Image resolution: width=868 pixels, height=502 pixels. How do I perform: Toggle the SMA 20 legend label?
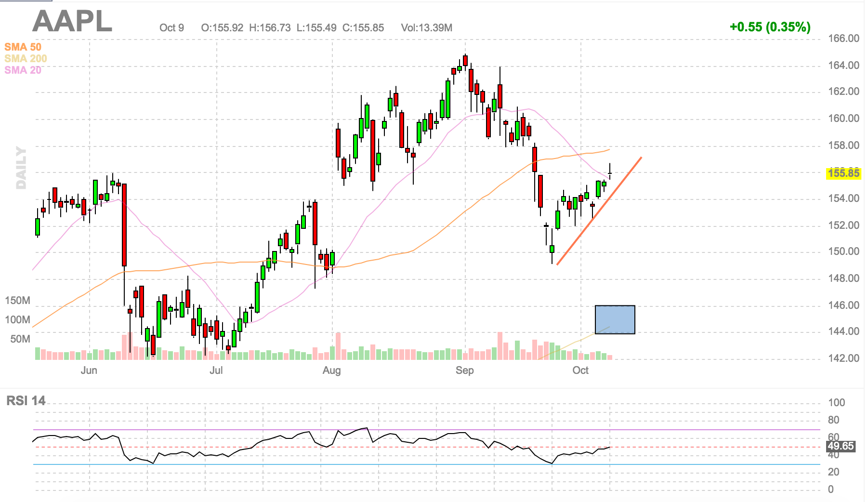coord(23,70)
